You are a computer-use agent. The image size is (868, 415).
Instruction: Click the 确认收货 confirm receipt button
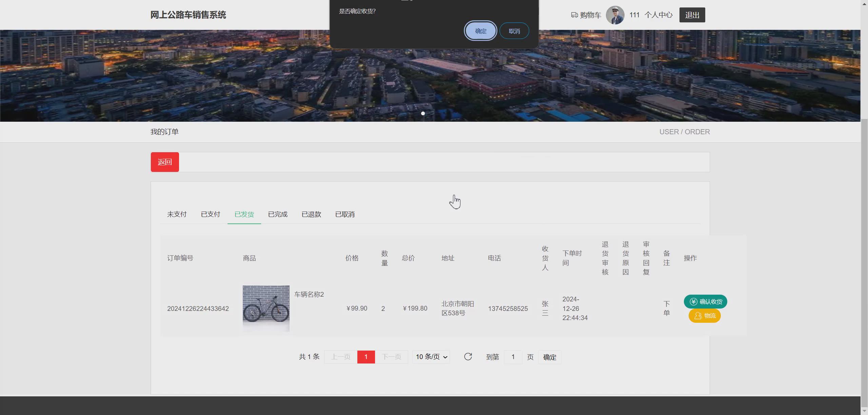tap(705, 301)
